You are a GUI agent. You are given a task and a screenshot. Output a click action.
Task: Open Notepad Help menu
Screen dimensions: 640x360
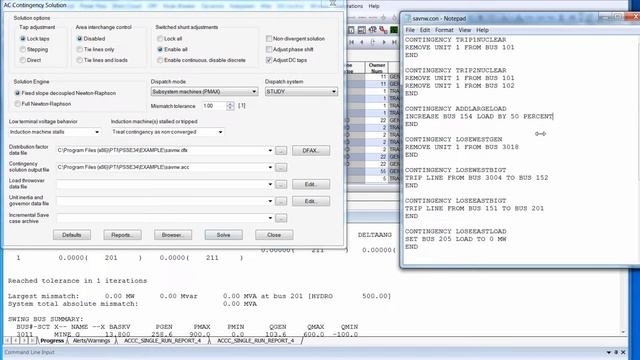pos(482,30)
